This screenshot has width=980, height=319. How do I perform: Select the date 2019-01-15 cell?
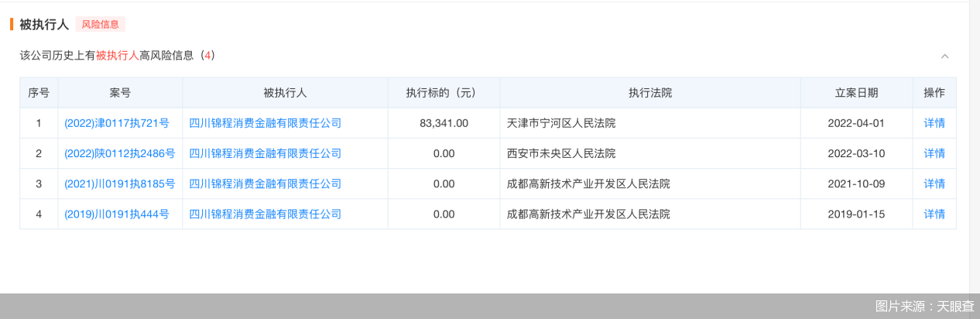coord(856,214)
